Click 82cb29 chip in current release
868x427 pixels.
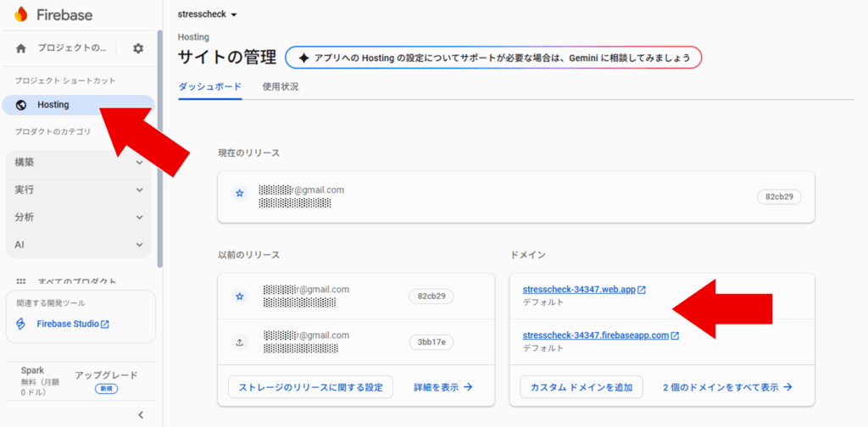tap(779, 197)
